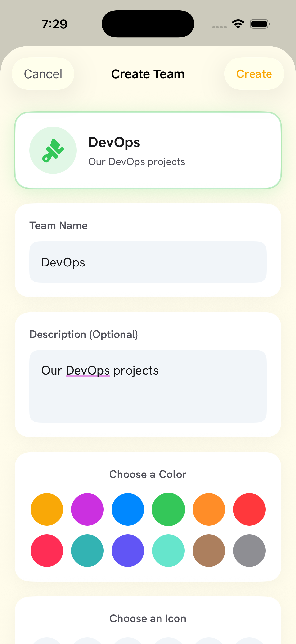Select the yellow-amber color swatch
Screen dimensions: 296x644
click(x=47, y=509)
